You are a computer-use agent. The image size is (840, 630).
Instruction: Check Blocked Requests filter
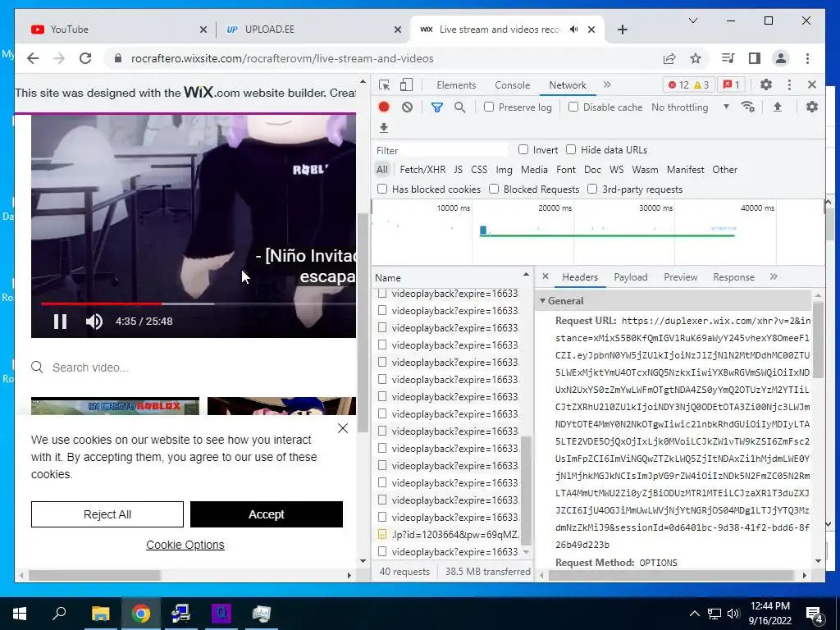(x=494, y=189)
